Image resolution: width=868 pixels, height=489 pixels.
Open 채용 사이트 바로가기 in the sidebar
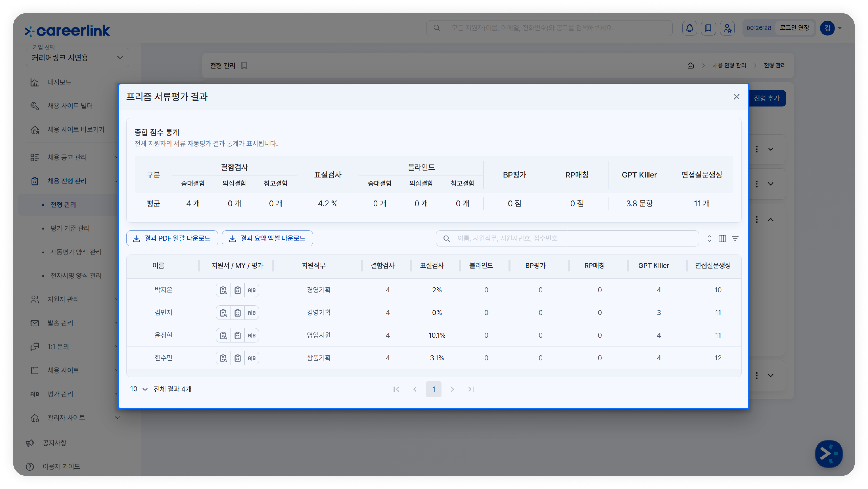tap(76, 129)
